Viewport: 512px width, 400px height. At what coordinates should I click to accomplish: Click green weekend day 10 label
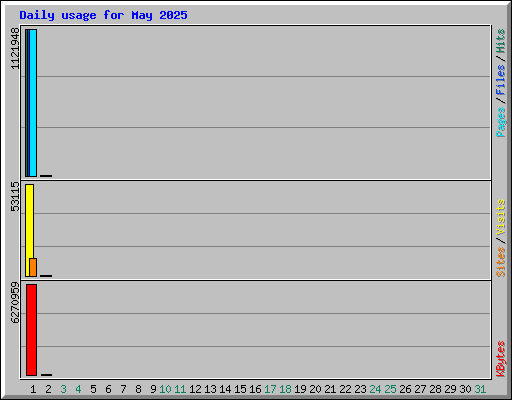(x=165, y=389)
